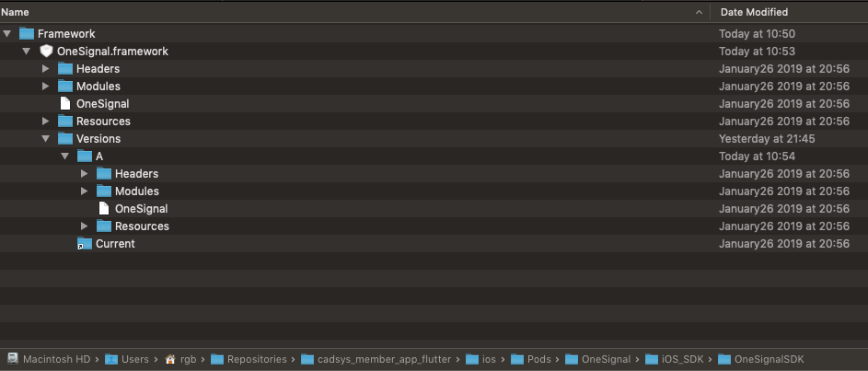Click Resources folder icon under OneSignal.framework

point(65,122)
